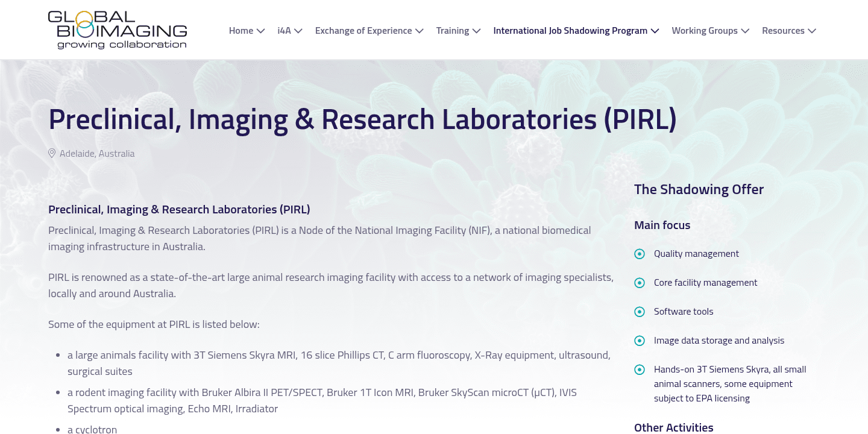
Task: Click 'Some of the equipment at PIRL' line
Action: tap(154, 324)
